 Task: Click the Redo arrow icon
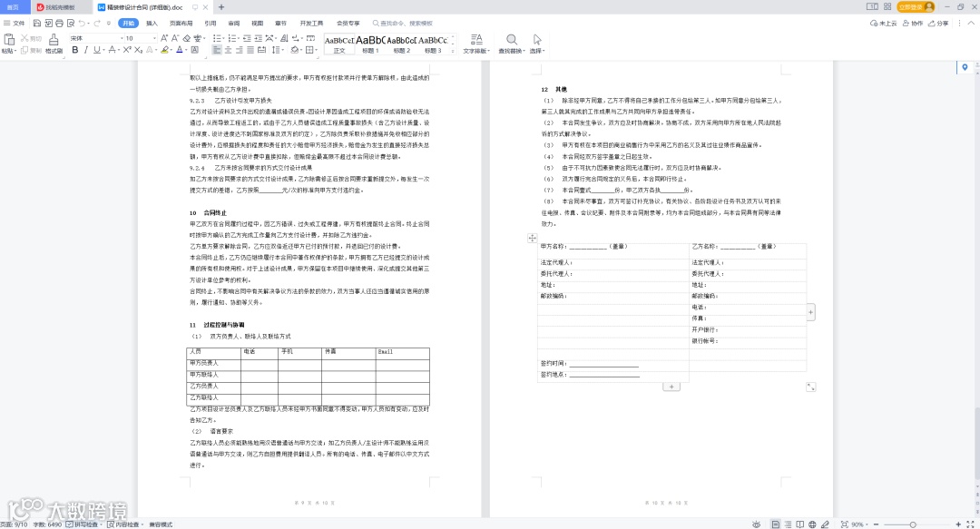97,23
